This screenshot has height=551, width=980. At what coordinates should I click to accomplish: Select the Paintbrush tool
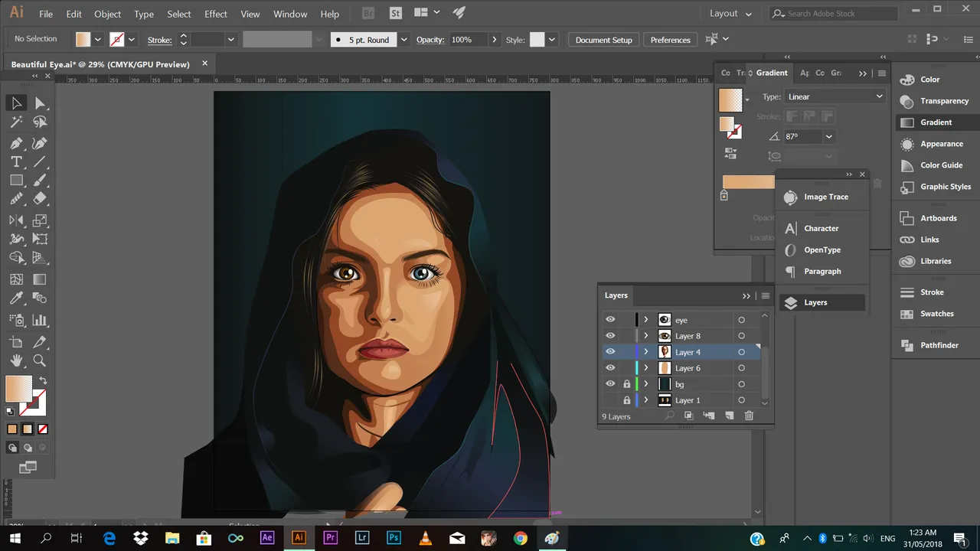click(x=40, y=180)
